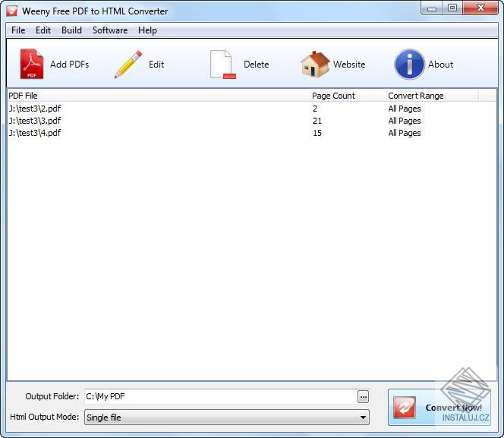Click the Website toolbar label
Image resolution: width=504 pixels, height=438 pixels.
point(349,65)
